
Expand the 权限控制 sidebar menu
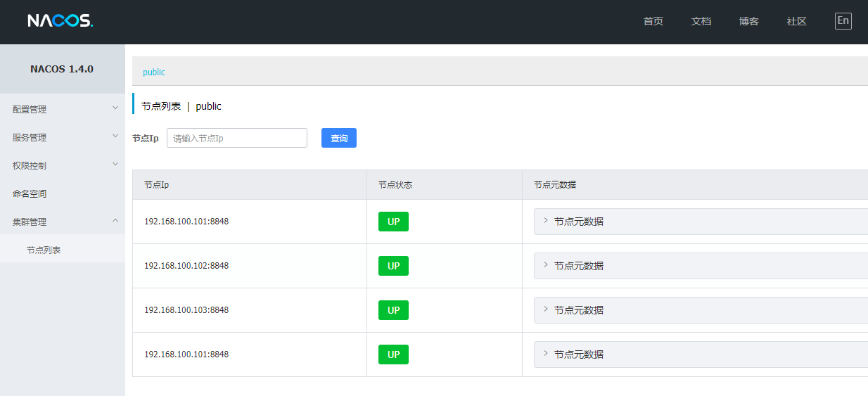[x=62, y=165]
